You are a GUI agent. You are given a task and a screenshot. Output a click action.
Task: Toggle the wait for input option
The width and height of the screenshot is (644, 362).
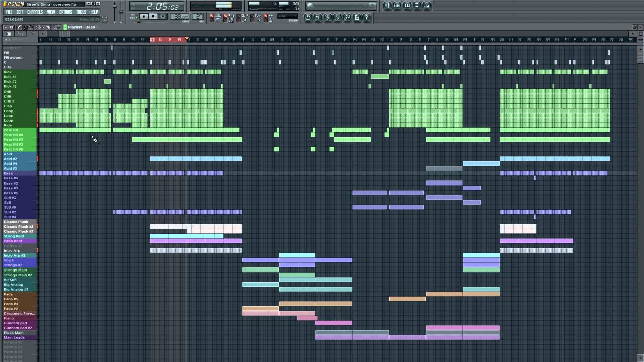[x=229, y=20]
